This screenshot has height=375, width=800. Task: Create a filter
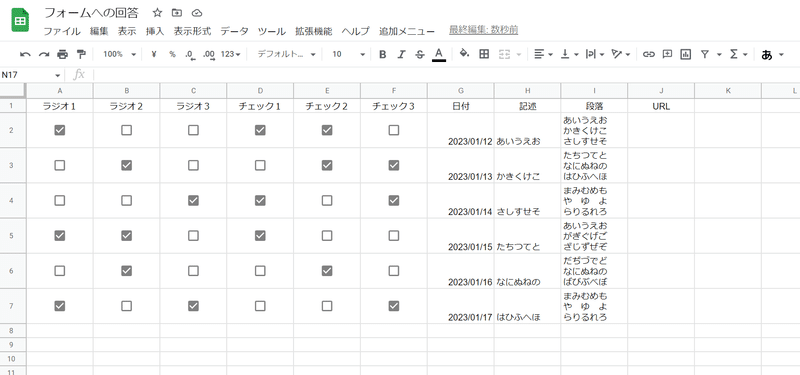click(705, 54)
